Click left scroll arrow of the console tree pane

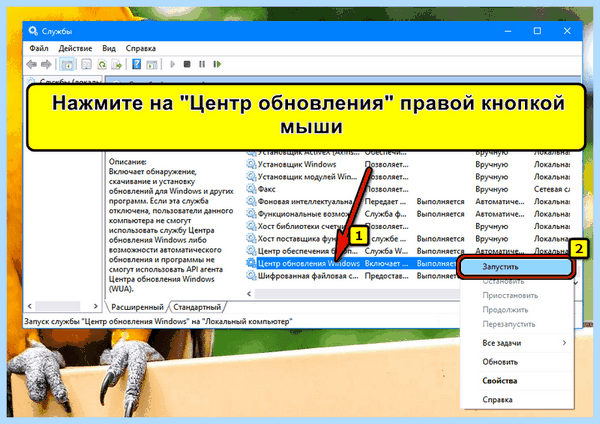[x=30, y=306]
